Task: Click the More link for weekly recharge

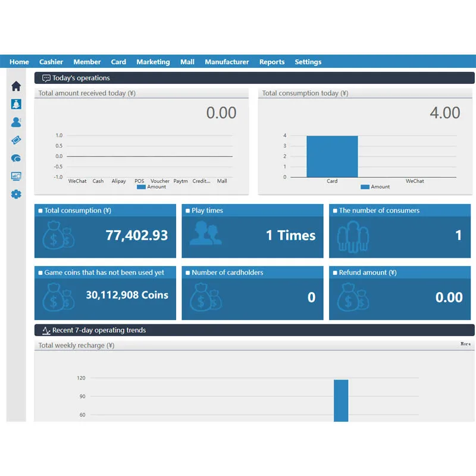Action: point(465,344)
